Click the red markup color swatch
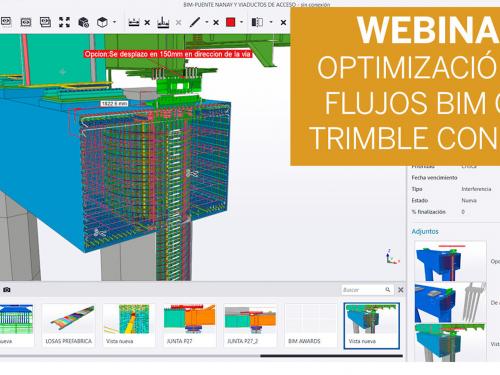500x375 pixels. (x=231, y=22)
